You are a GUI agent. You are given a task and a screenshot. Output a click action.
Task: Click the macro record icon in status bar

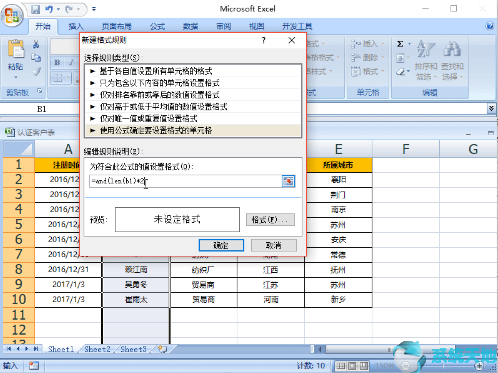(x=34, y=366)
